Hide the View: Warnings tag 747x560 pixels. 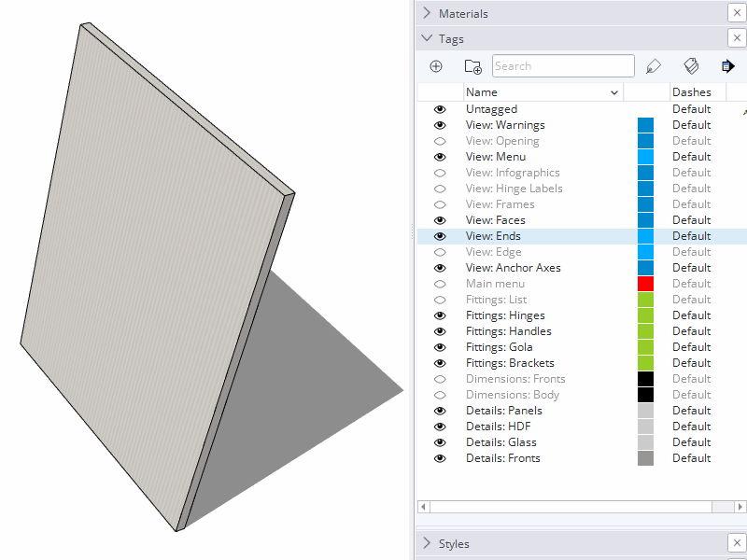coord(440,125)
